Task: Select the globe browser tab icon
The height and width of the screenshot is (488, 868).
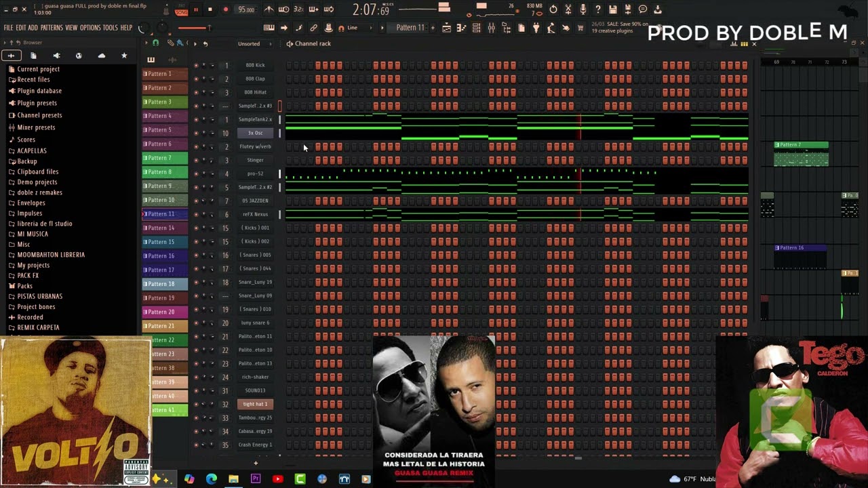Action: click(x=79, y=56)
